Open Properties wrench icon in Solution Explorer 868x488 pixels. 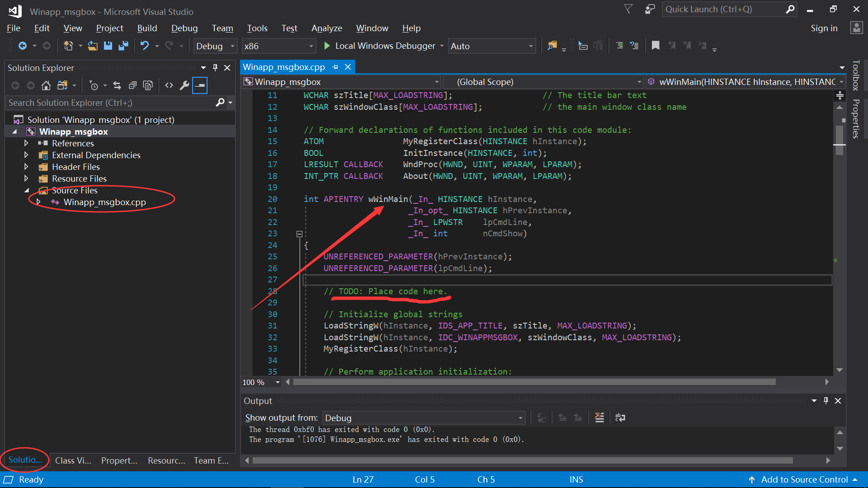(184, 85)
